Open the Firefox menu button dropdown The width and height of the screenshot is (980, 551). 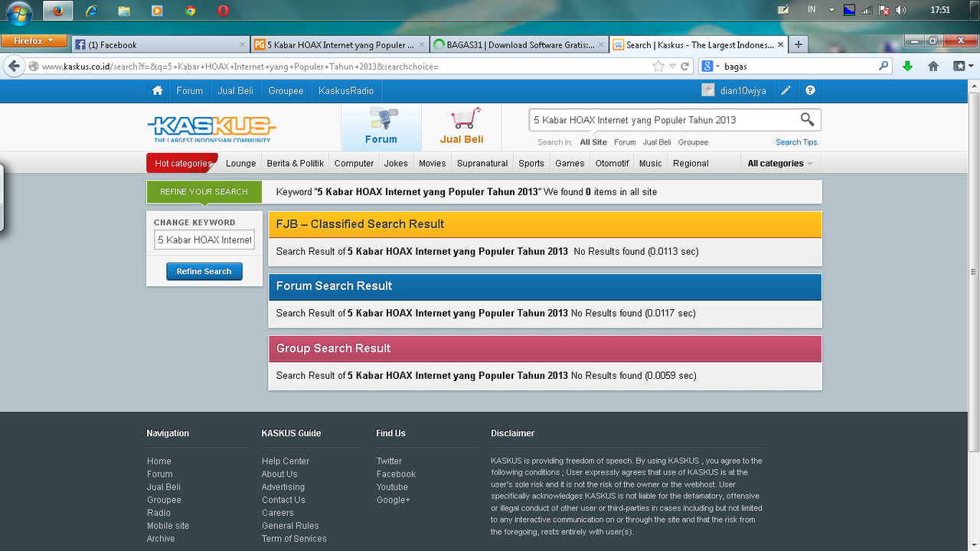pos(34,41)
